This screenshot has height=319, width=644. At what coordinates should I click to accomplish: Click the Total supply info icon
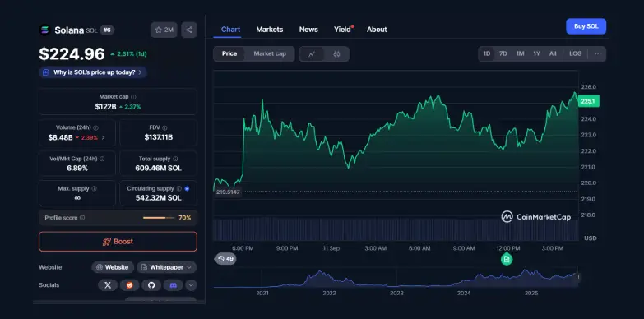(175, 159)
